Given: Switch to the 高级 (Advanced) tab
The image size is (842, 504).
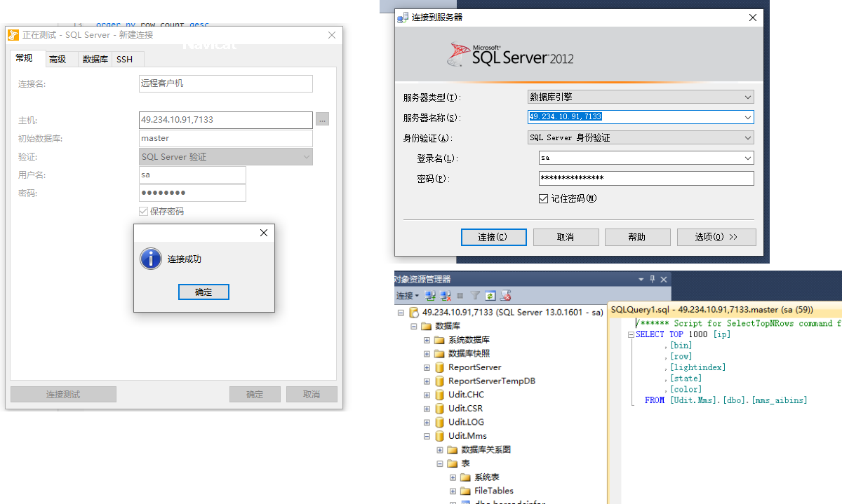Looking at the screenshot, I should (58, 60).
